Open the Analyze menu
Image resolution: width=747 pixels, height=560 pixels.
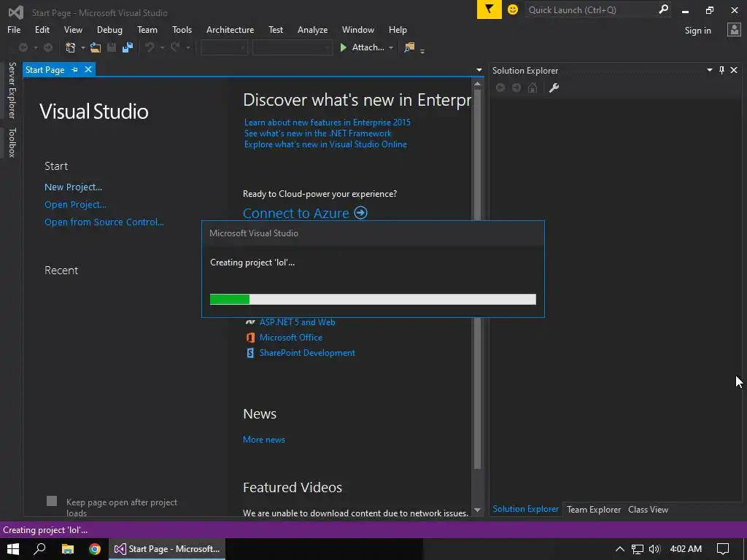[x=312, y=29]
